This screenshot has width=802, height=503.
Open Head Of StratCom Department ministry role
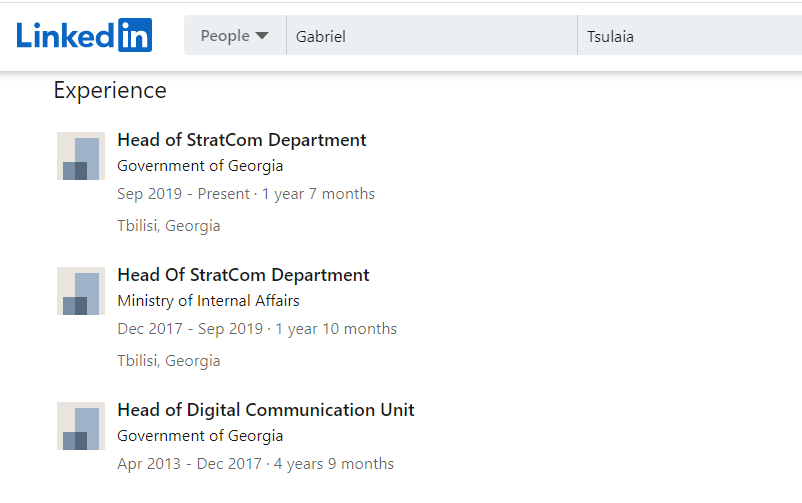[243, 275]
